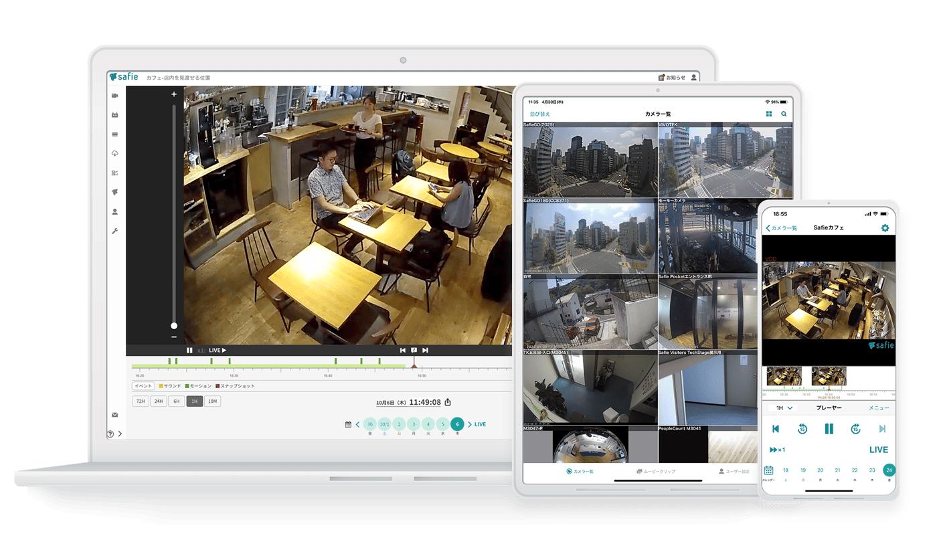The image size is (937, 560).
Task: Select the カメラ一覧 tab on tablet
Action: [x=580, y=472]
